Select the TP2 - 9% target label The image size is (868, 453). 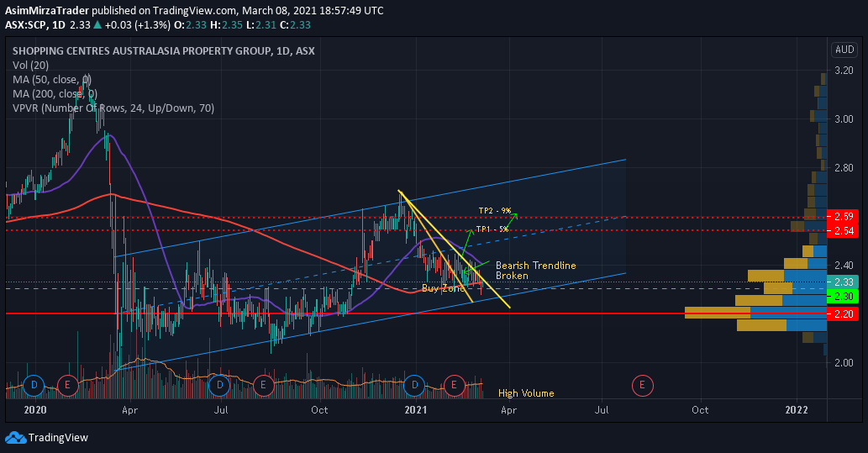pyautogui.click(x=495, y=210)
